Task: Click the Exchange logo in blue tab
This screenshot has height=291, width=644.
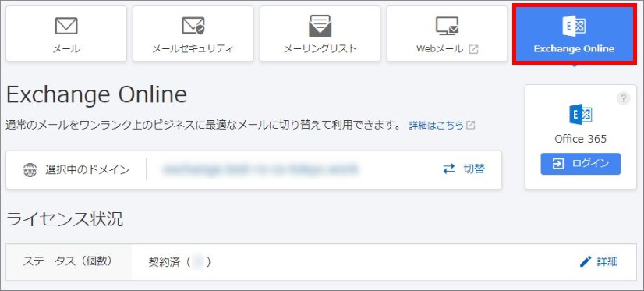Action: [x=574, y=27]
